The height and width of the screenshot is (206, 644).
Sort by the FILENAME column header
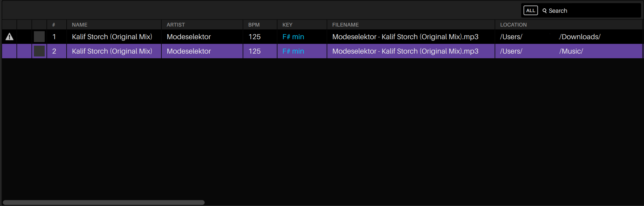click(345, 25)
